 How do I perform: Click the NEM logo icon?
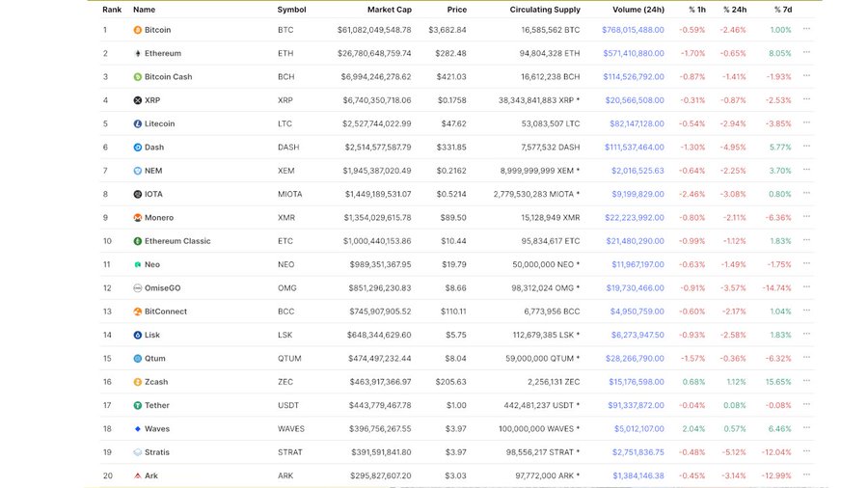pos(137,171)
